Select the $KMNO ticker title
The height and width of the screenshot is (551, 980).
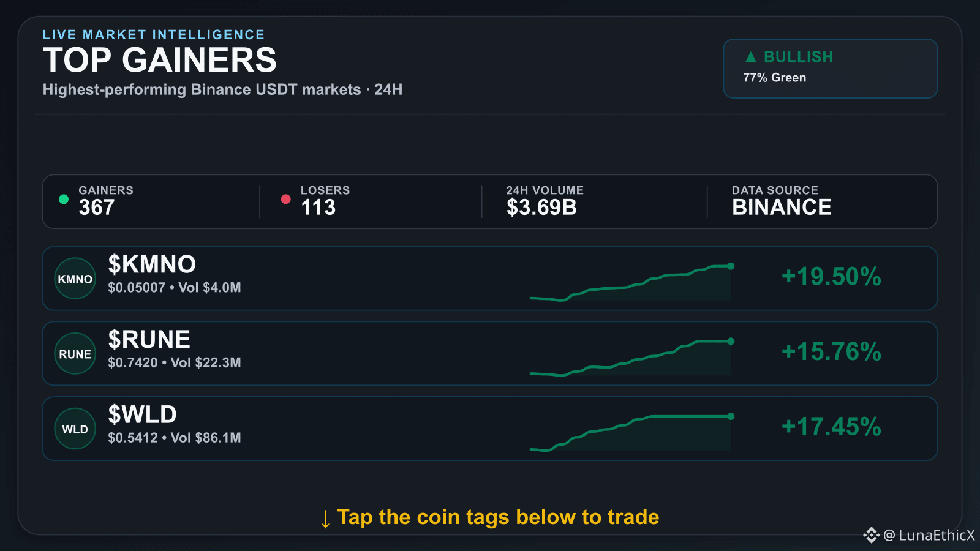(152, 264)
